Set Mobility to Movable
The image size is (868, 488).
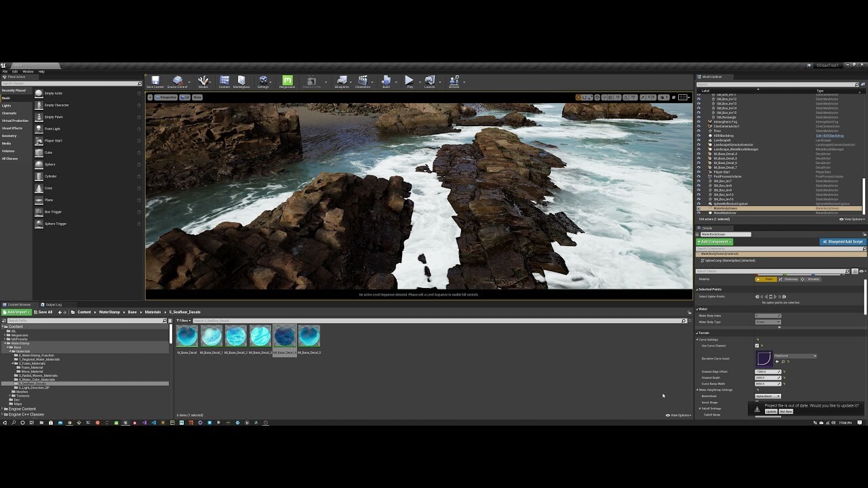[810, 279]
